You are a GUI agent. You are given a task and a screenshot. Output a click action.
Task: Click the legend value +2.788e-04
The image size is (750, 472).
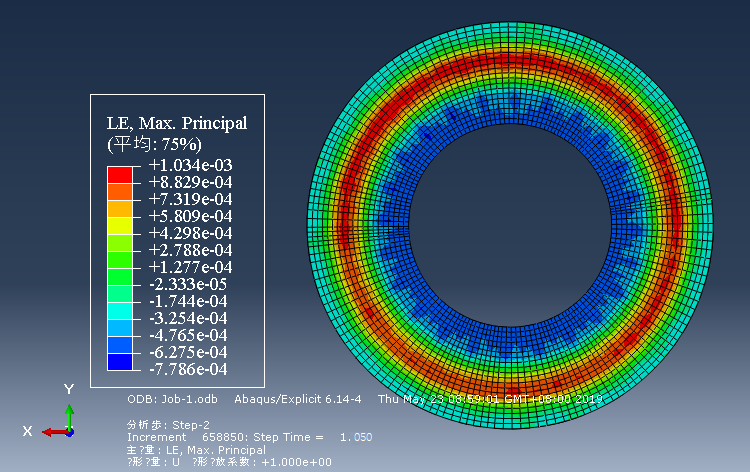[x=190, y=250]
